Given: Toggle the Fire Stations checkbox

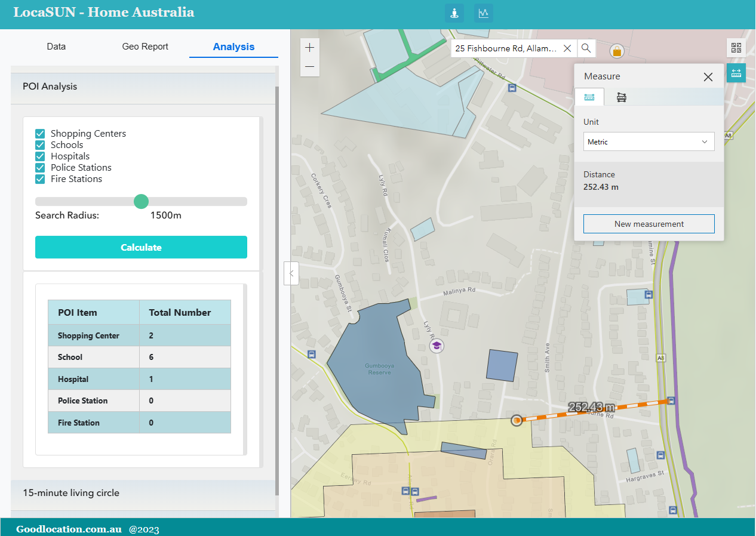Looking at the screenshot, I should pyautogui.click(x=40, y=179).
